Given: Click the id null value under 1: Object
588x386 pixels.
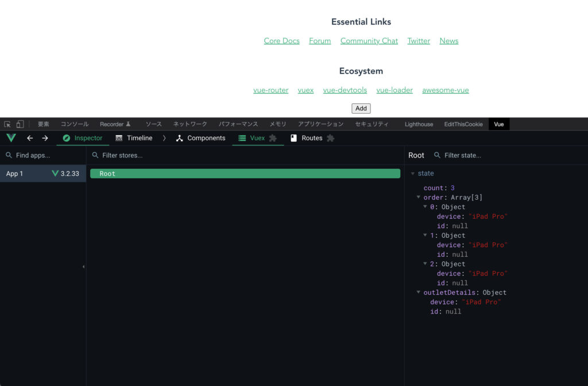Looking at the screenshot, I should (x=460, y=254).
